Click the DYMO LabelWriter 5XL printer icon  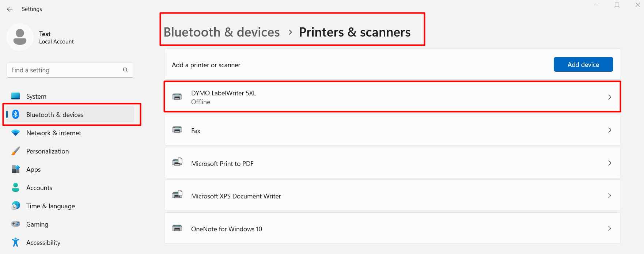click(177, 97)
